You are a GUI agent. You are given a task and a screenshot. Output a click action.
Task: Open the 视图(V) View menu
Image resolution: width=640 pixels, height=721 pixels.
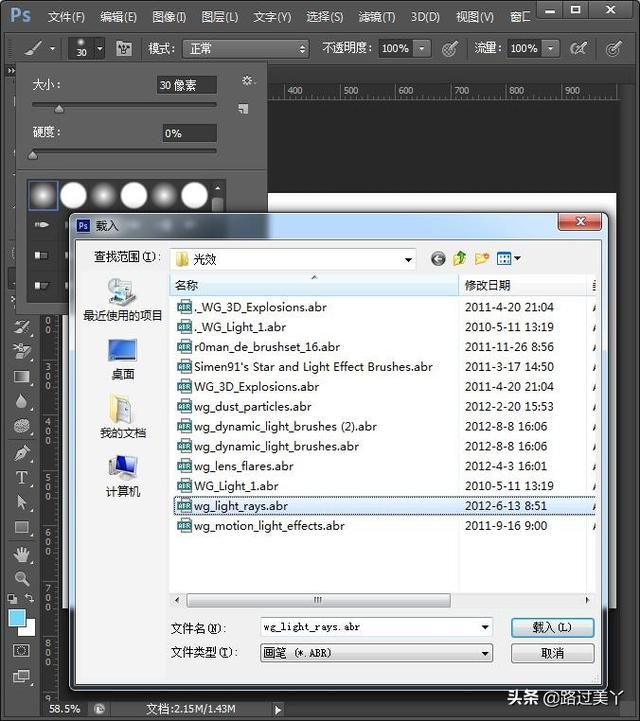[x=475, y=17]
